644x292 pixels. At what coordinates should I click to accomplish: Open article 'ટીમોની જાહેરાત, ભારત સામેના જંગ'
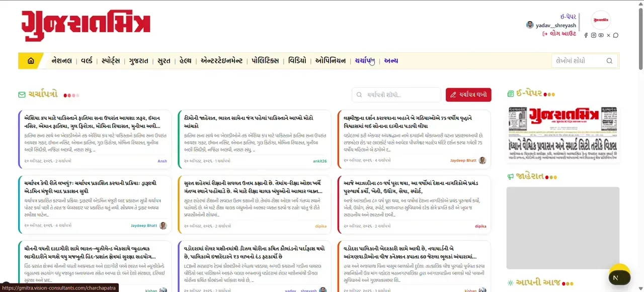(x=255, y=122)
